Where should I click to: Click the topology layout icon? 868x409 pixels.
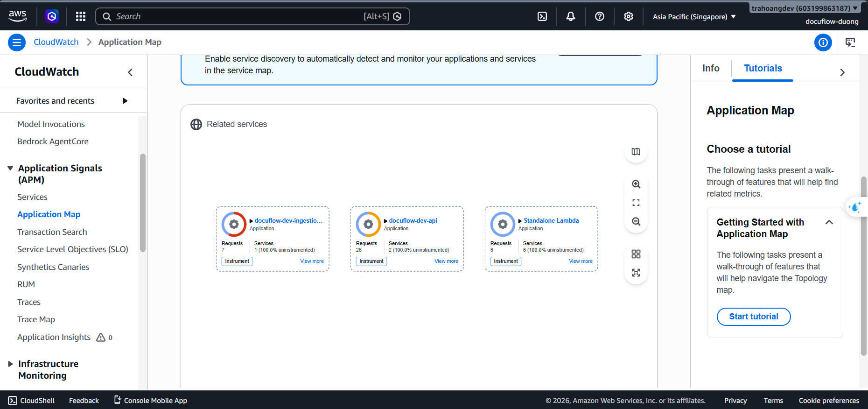tap(636, 273)
